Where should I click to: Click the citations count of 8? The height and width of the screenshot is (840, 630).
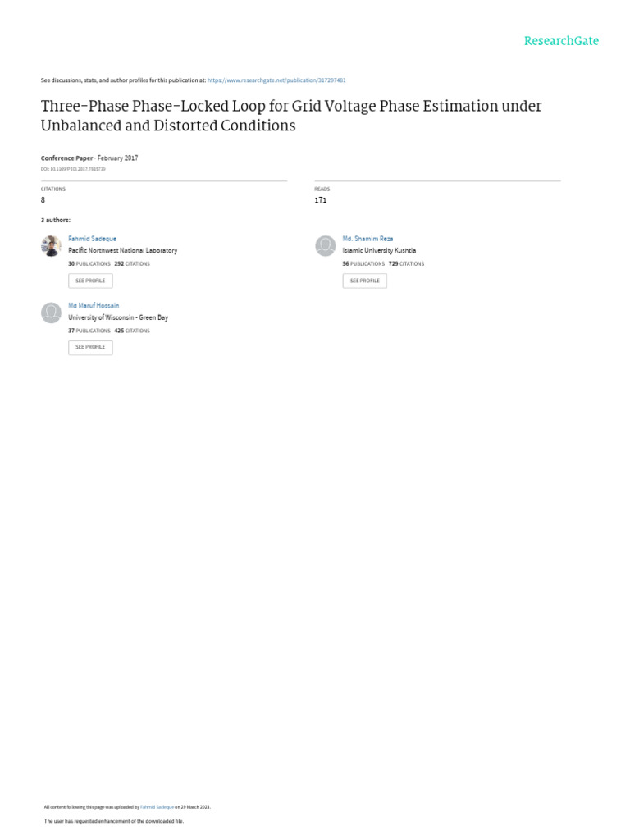pos(43,200)
